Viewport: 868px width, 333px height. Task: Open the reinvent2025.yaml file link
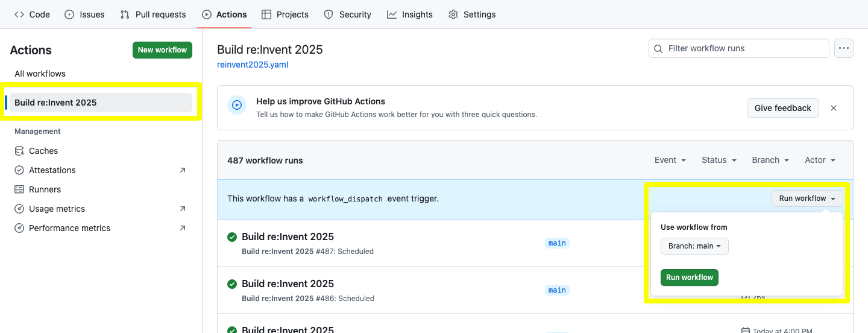[x=253, y=65]
